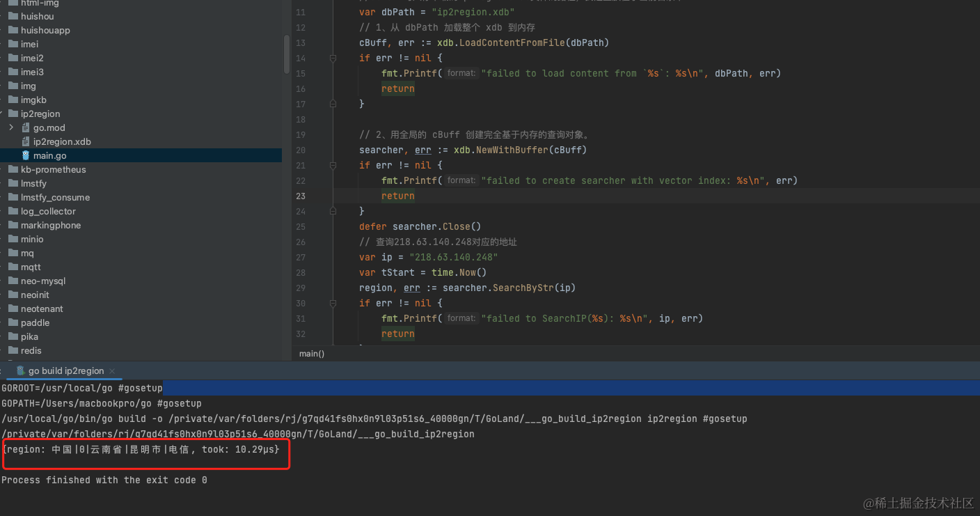Click the comment on line 19
The image size is (980, 516).
(474, 134)
